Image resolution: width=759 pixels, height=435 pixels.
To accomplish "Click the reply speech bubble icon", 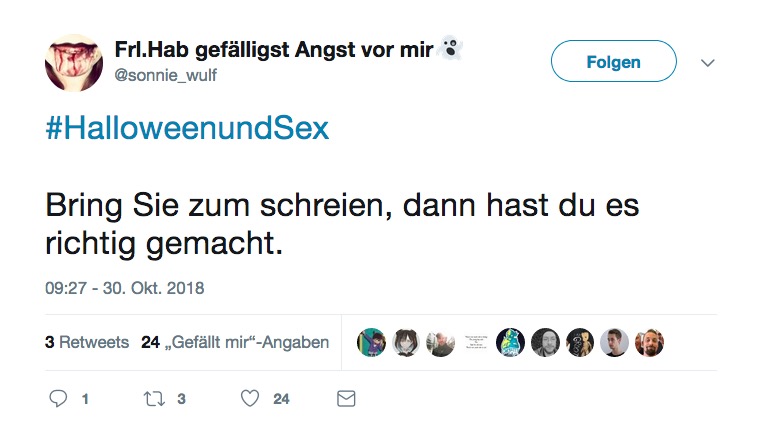I will point(58,399).
